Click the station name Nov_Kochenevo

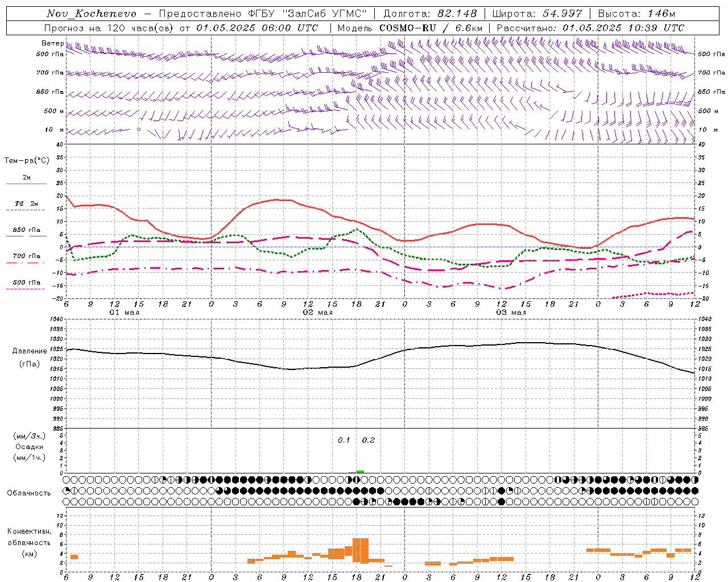92,14
